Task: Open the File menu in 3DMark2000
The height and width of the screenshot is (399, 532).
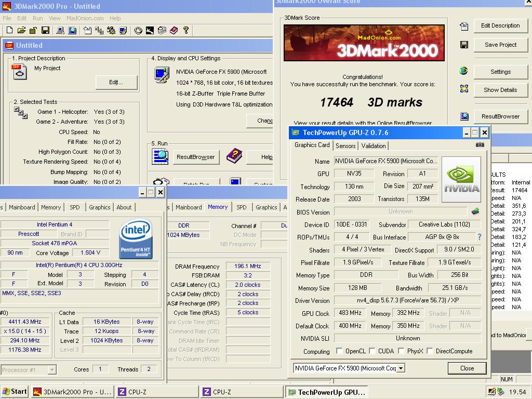Action: pyautogui.click(x=7, y=18)
